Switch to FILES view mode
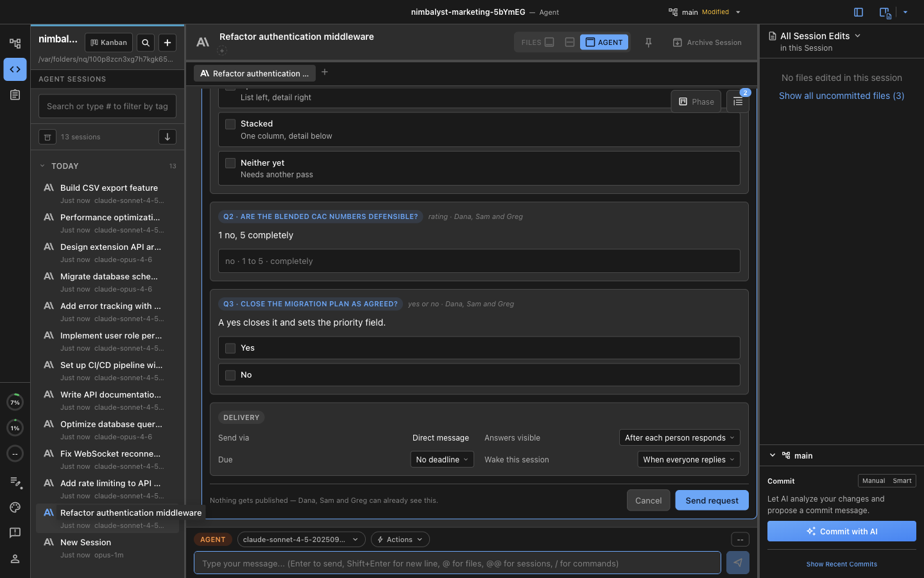Screen dimensions: 924x578 (538, 42)
